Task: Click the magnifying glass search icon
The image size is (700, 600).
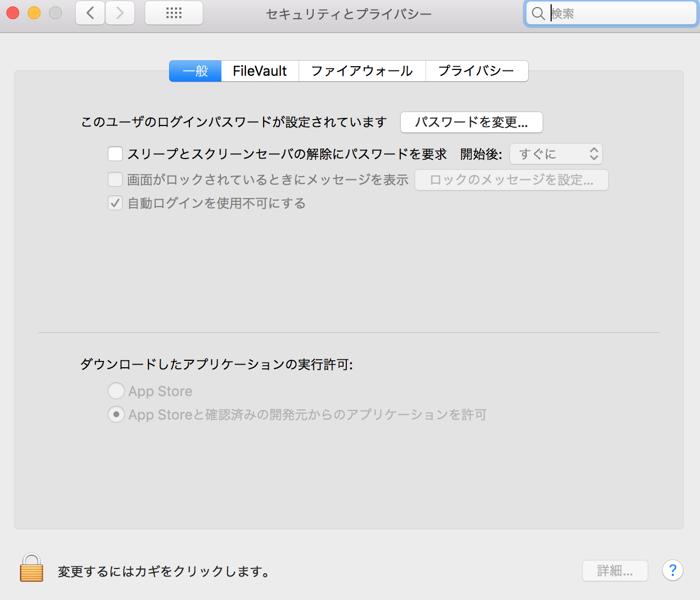Action: click(x=538, y=13)
